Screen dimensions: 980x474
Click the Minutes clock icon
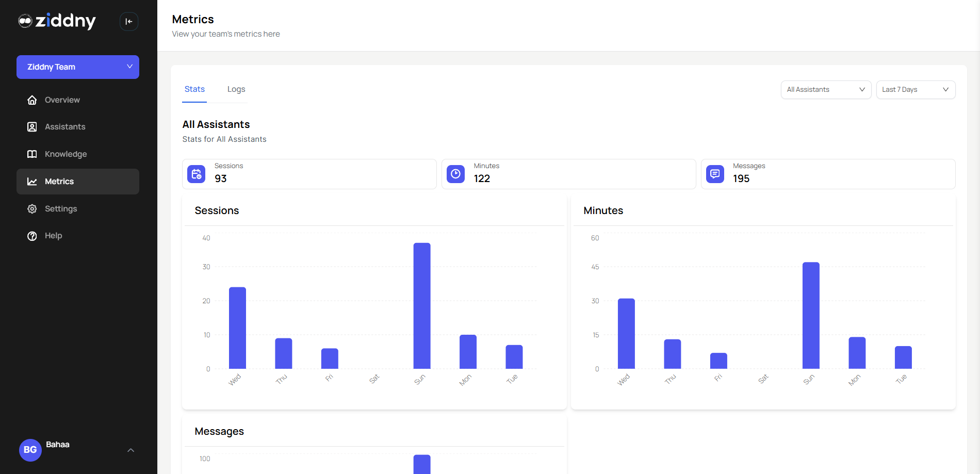(x=455, y=174)
